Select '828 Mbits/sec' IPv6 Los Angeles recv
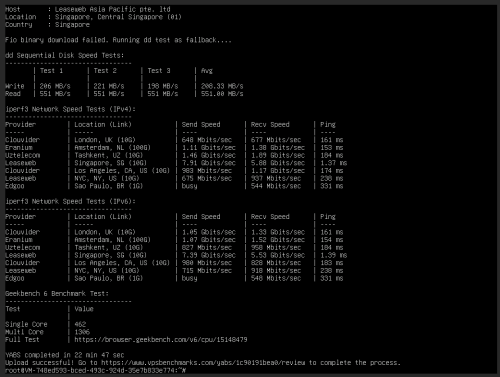 [x=276, y=263]
